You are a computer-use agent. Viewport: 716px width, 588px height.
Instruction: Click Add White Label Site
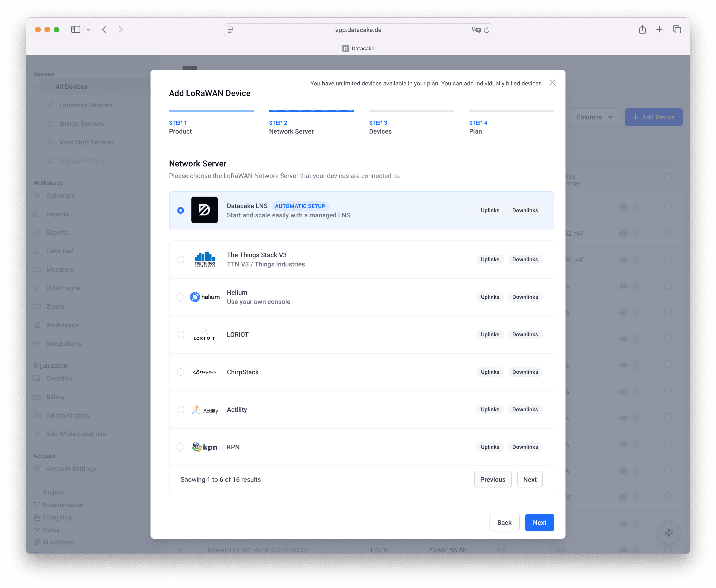76,434
